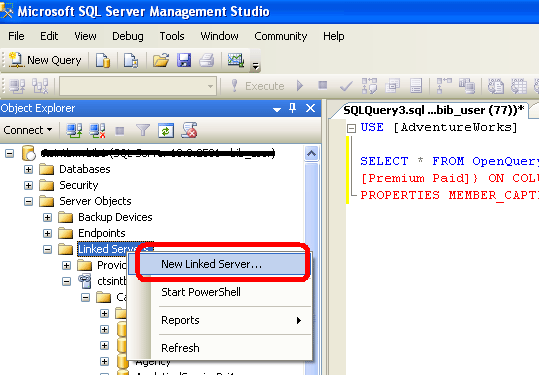539x375 pixels.
Task: Close the Object Explorer panel
Action: [x=310, y=108]
